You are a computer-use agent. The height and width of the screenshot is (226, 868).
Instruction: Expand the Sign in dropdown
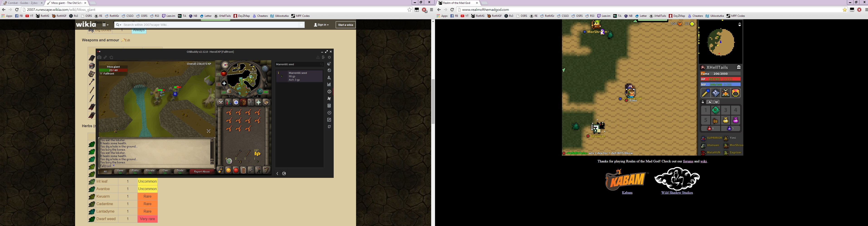[x=321, y=25]
